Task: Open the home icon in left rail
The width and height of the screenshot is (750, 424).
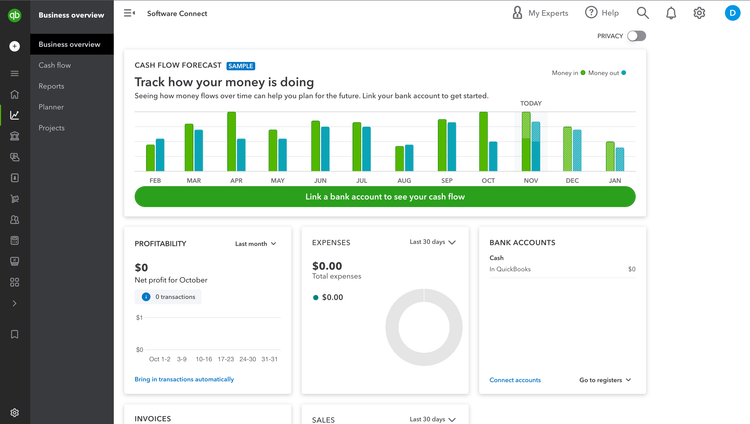Action: point(15,94)
